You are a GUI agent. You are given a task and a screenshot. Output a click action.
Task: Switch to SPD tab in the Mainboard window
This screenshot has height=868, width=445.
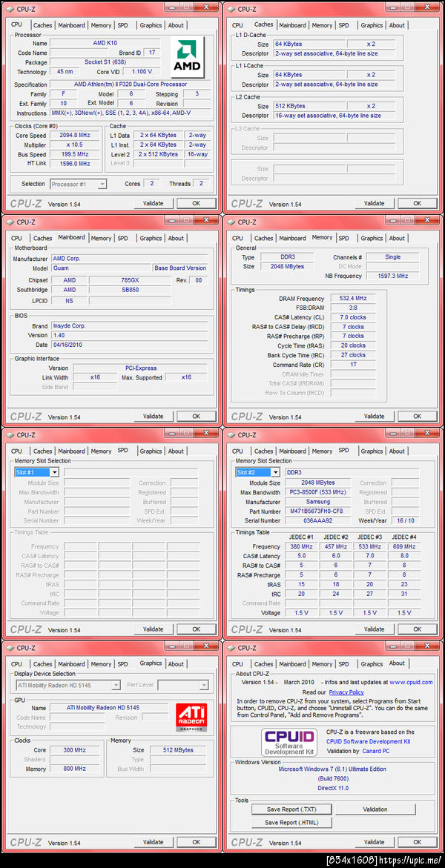click(122, 239)
